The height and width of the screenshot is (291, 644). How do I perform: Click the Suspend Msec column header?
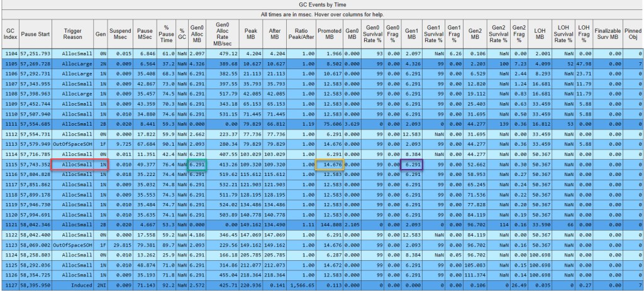point(120,35)
